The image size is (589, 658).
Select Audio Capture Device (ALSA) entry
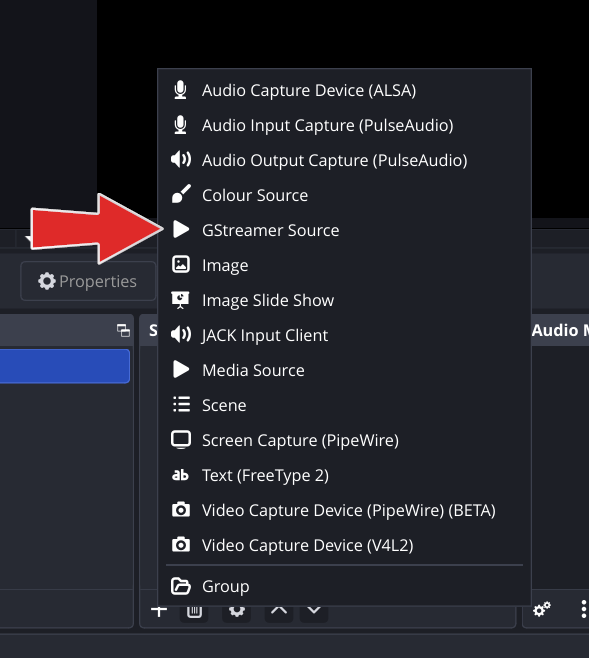coord(344,90)
